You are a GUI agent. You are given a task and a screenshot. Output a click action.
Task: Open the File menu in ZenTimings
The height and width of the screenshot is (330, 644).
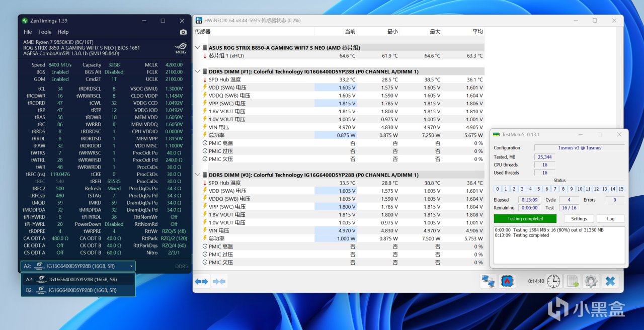tap(28, 32)
